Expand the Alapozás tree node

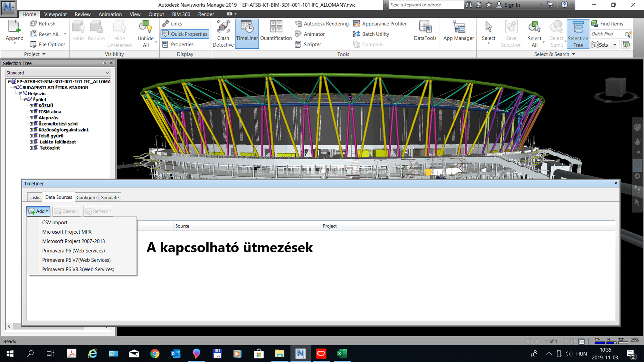point(31,118)
